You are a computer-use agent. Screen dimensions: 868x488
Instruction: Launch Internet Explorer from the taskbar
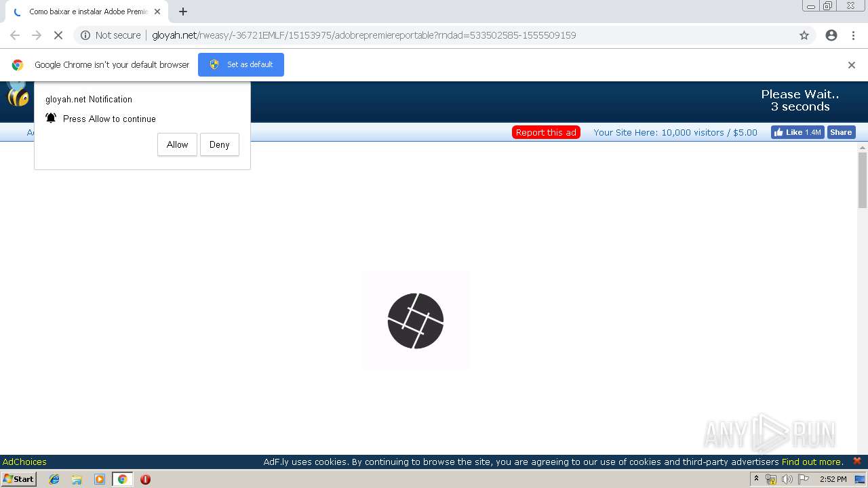(x=54, y=479)
